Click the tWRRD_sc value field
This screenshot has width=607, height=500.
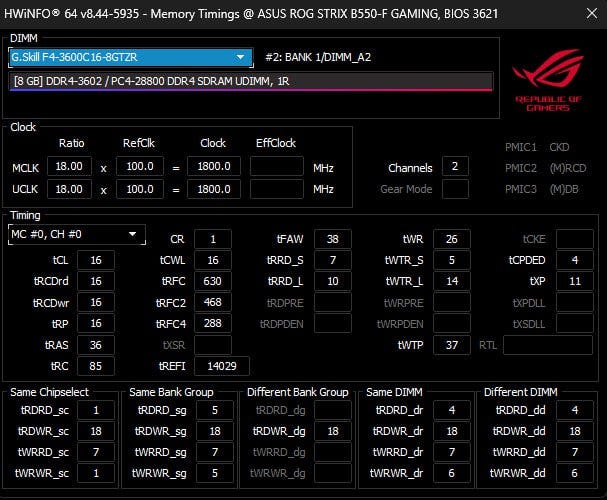point(96,452)
